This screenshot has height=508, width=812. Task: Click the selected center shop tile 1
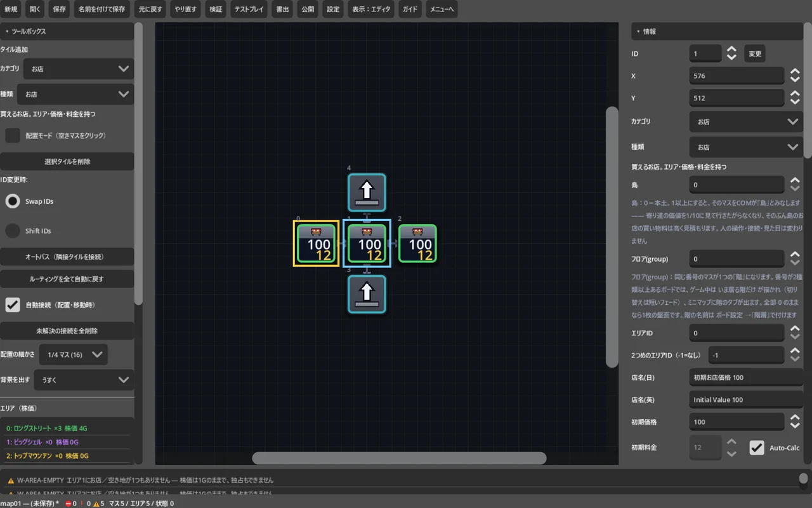pos(367,243)
